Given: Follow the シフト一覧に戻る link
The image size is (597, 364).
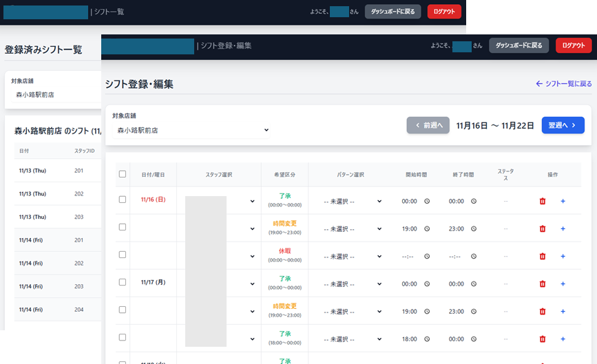Looking at the screenshot, I should [563, 84].
